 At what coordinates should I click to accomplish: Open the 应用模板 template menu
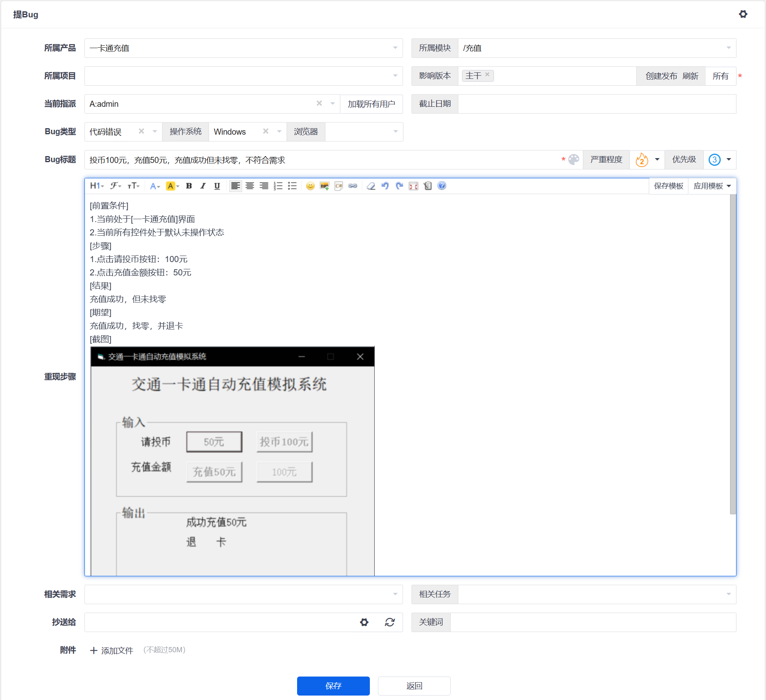click(x=712, y=186)
